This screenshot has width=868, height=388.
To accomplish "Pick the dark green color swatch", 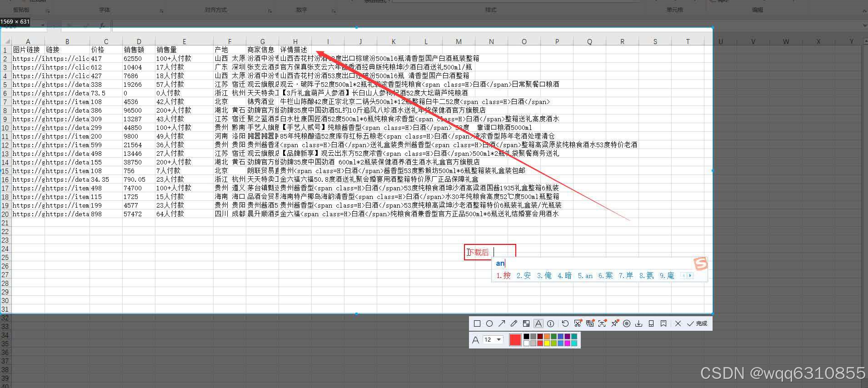I will pyautogui.click(x=554, y=337).
